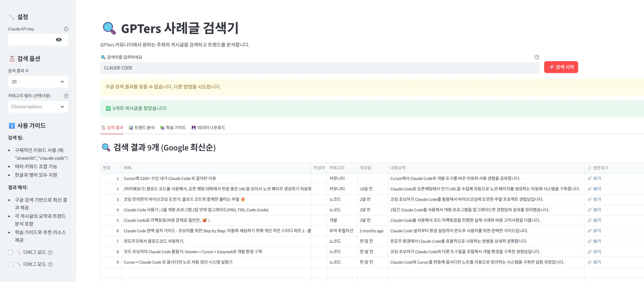
Task: Enable the second 디버그 모드 checkbox
Action: (10, 264)
